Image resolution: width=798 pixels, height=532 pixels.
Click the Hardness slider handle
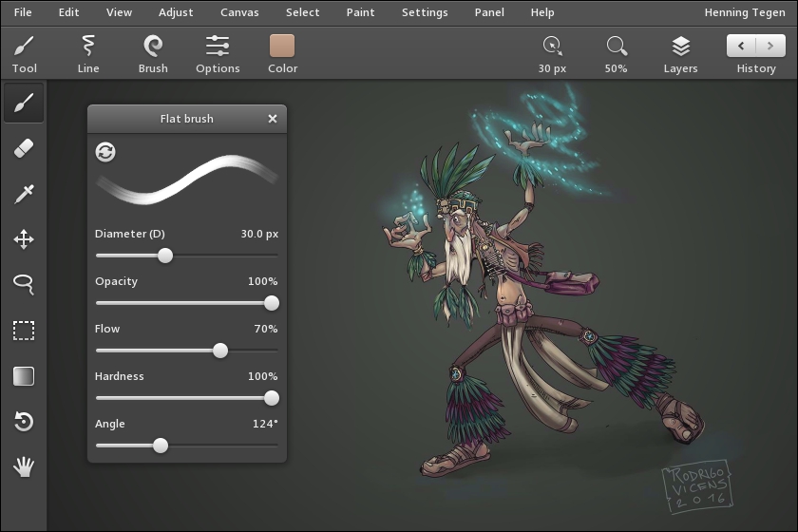tap(272, 398)
